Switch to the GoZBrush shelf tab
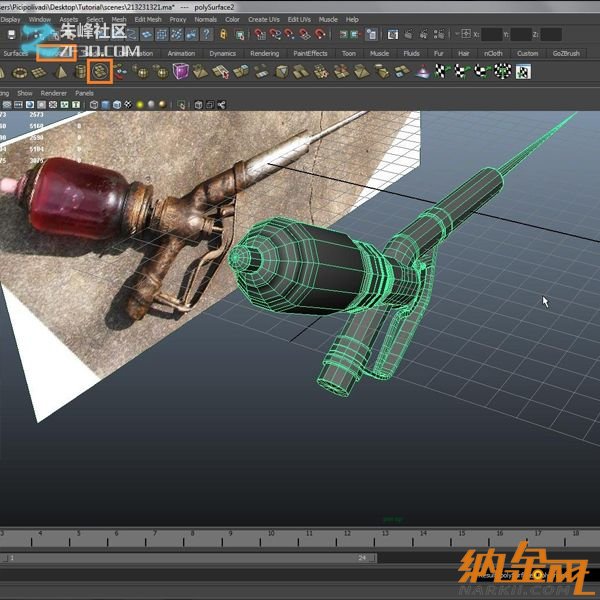This screenshot has height=600, width=600. point(565,53)
